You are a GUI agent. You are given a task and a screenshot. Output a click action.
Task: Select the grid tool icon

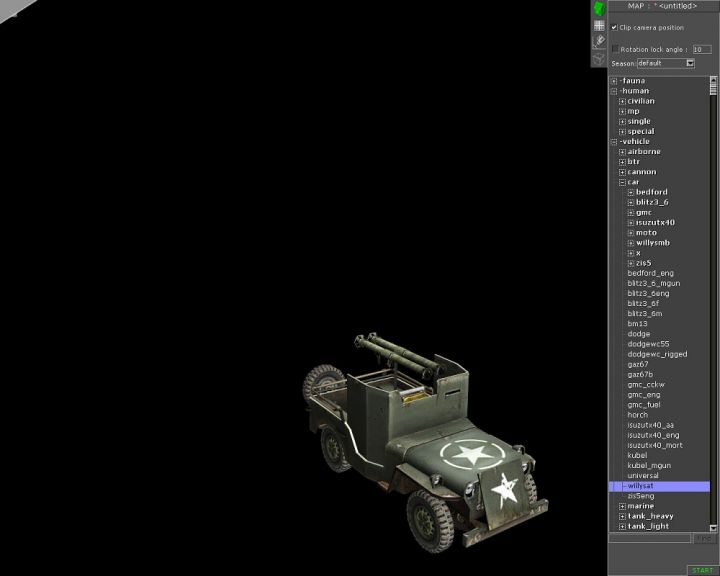tap(599, 25)
